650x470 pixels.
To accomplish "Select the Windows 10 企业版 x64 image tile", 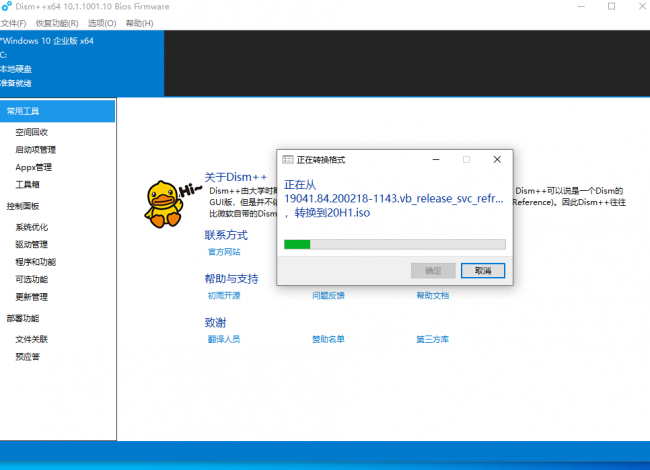I will 82,63.
